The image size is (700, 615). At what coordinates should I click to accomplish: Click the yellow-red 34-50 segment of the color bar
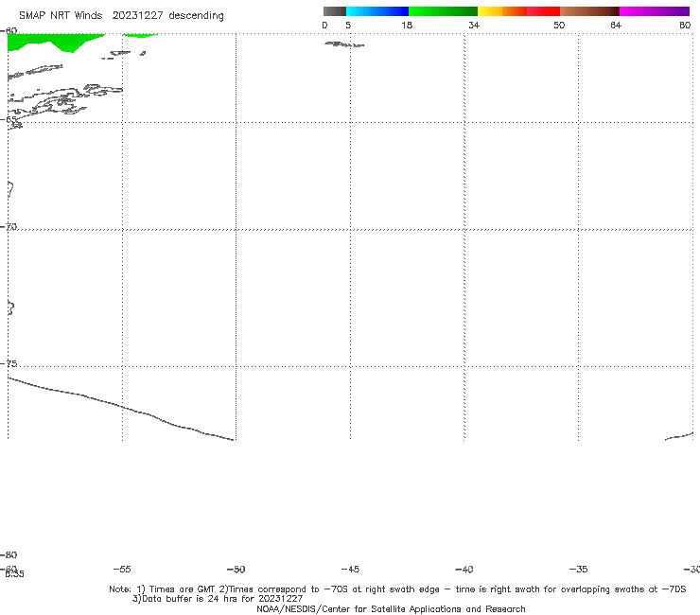[518, 11]
